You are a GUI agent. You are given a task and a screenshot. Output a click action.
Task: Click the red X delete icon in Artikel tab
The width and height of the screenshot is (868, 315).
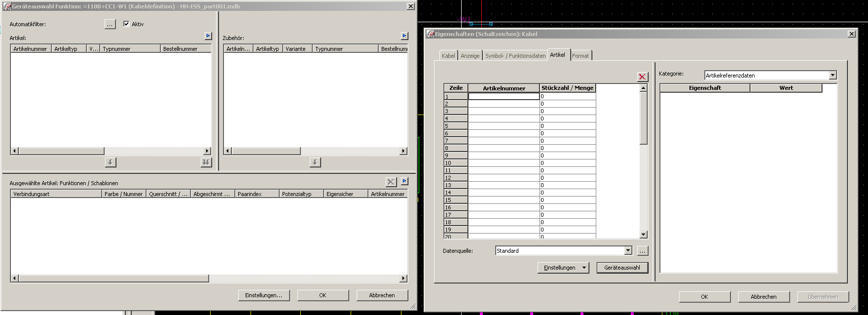point(642,77)
